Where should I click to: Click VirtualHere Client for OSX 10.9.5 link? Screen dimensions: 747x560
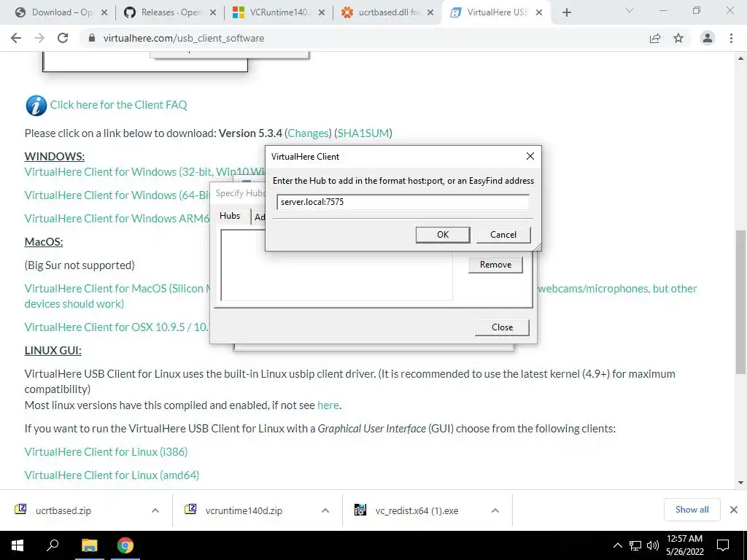pyautogui.click(x=117, y=327)
